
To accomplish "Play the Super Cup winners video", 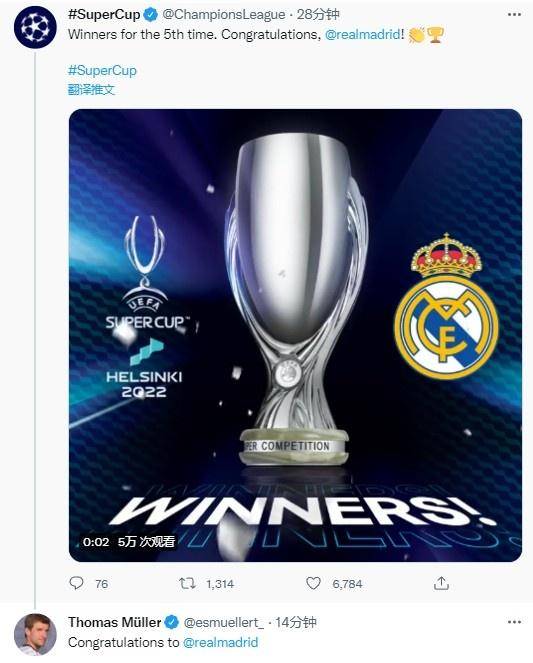I will click(295, 335).
